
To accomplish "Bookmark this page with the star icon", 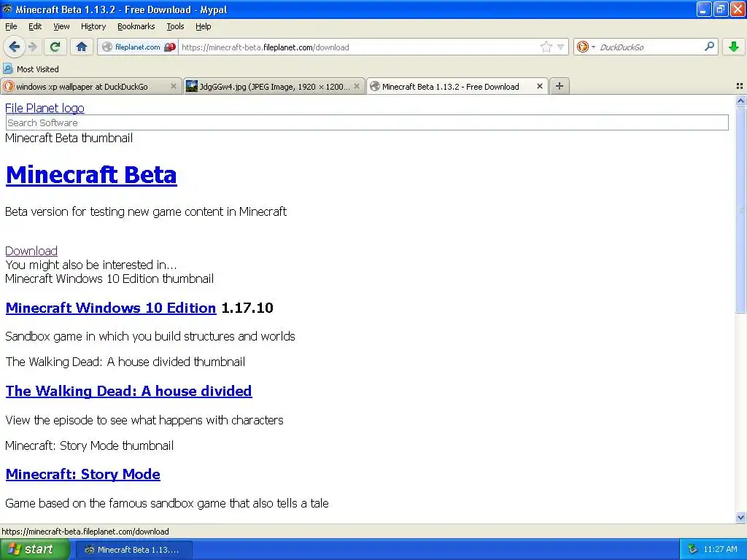I will tap(546, 47).
